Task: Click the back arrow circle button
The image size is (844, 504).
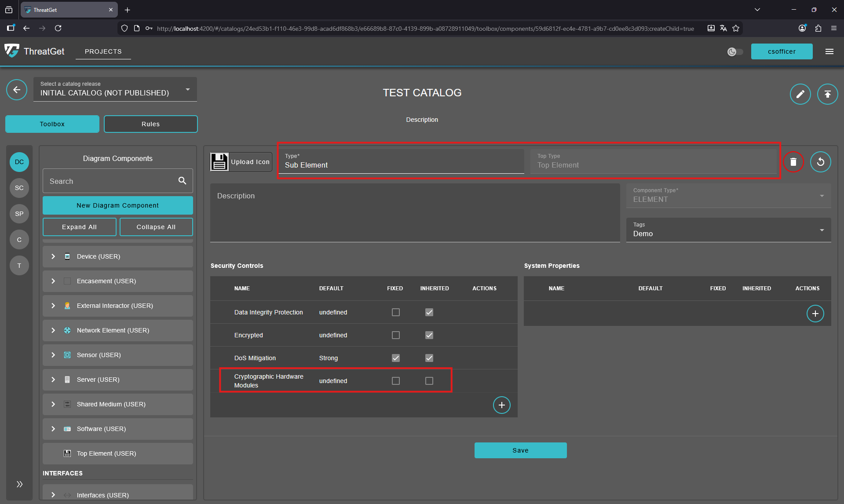Action: (x=17, y=90)
